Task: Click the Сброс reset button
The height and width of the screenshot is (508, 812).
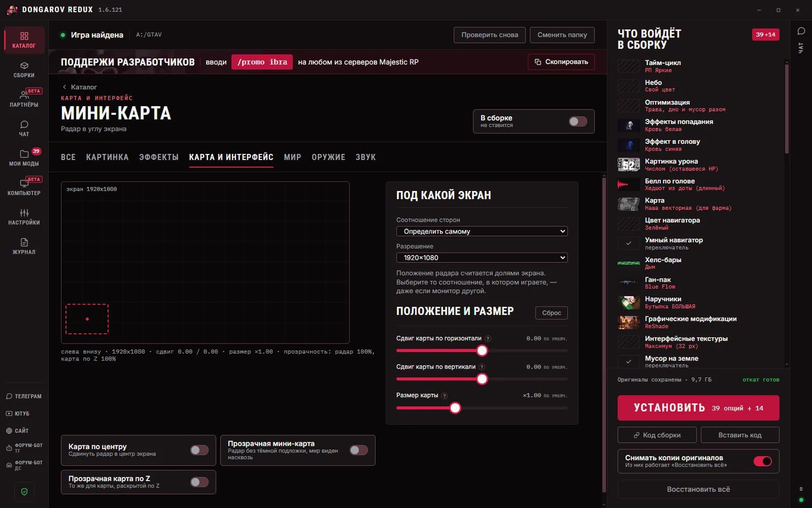Action: [551, 313]
